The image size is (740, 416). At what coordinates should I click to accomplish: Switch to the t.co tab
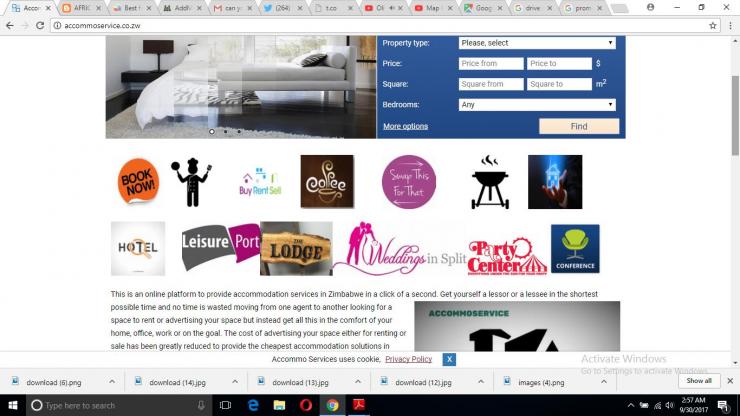click(332, 8)
